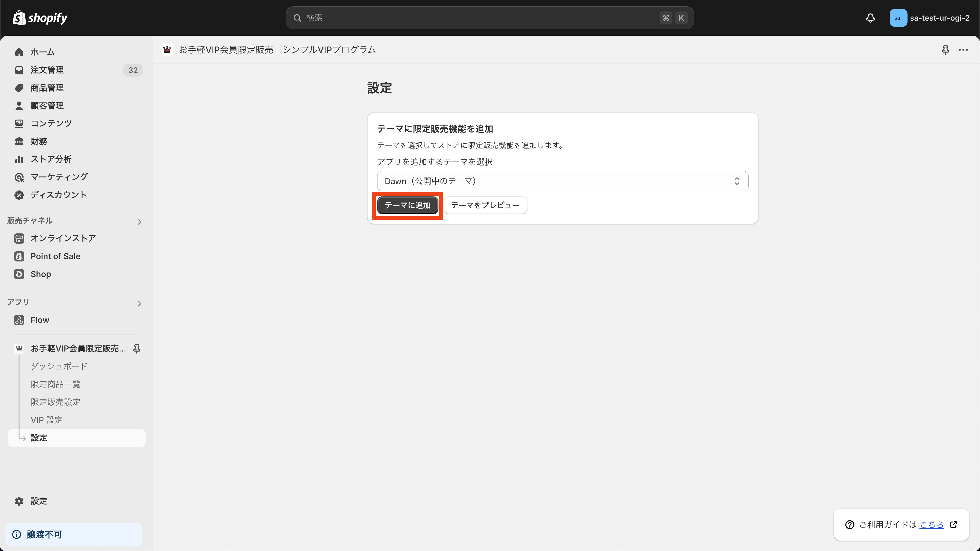
Task: Open the Dawn theme selection dropdown
Action: [562, 181]
